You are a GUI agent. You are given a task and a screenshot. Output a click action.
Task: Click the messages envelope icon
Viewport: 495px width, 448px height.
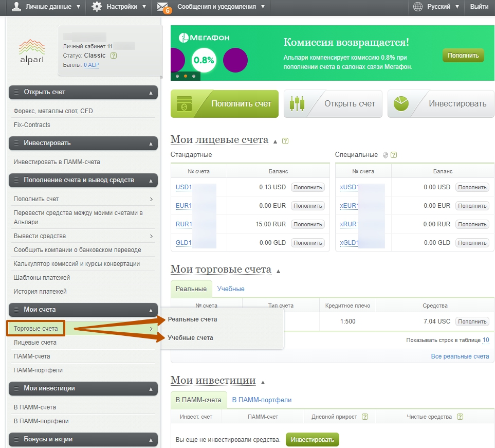[x=163, y=7]
